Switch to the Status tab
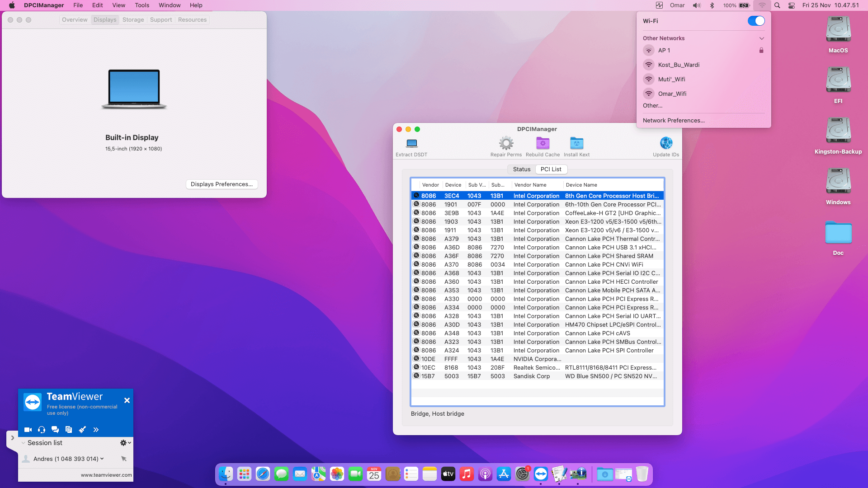The width and height of the screenshot is (868, 488). click(x=521, y=169)
